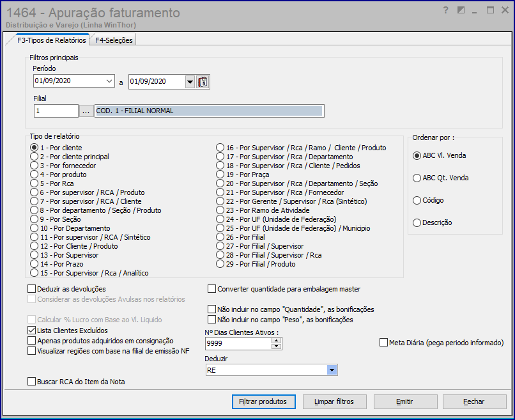Order by ABC Qt. Venda
Screen dimensions: 515x420
[x=440, y=178]
